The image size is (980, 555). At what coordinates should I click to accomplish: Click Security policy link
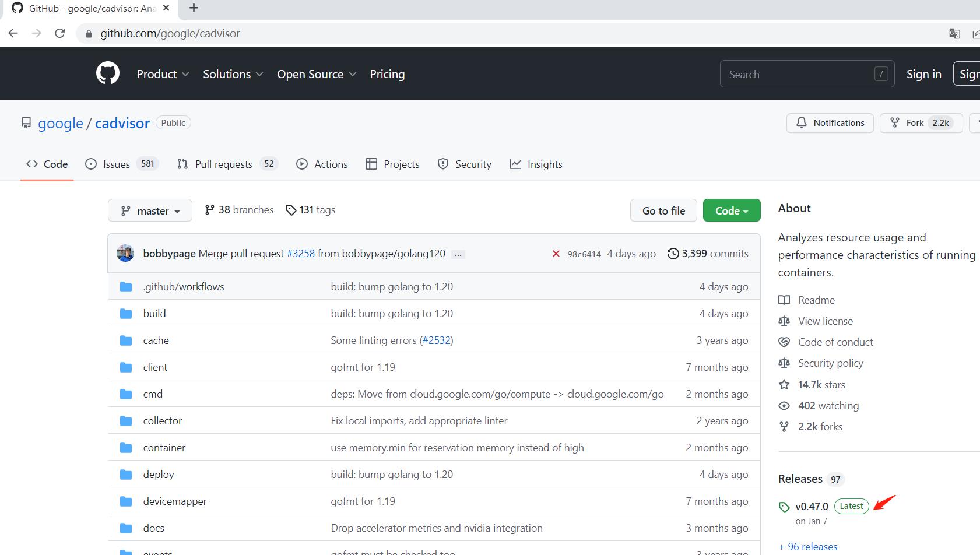(x=831, y=363)
